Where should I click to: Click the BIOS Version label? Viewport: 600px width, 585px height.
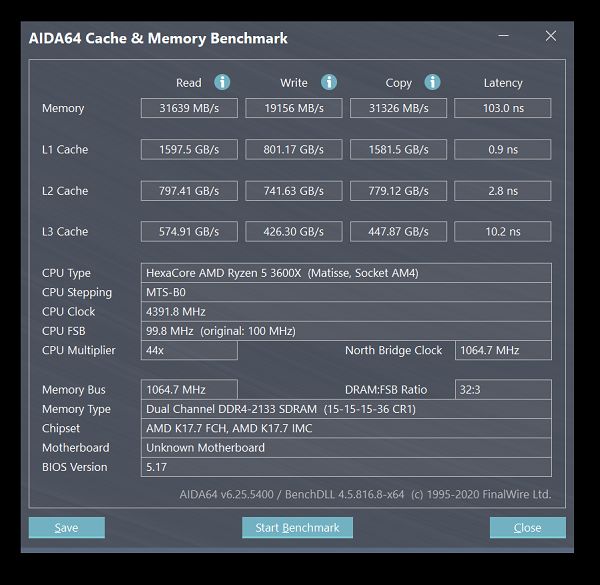(75, 467)
